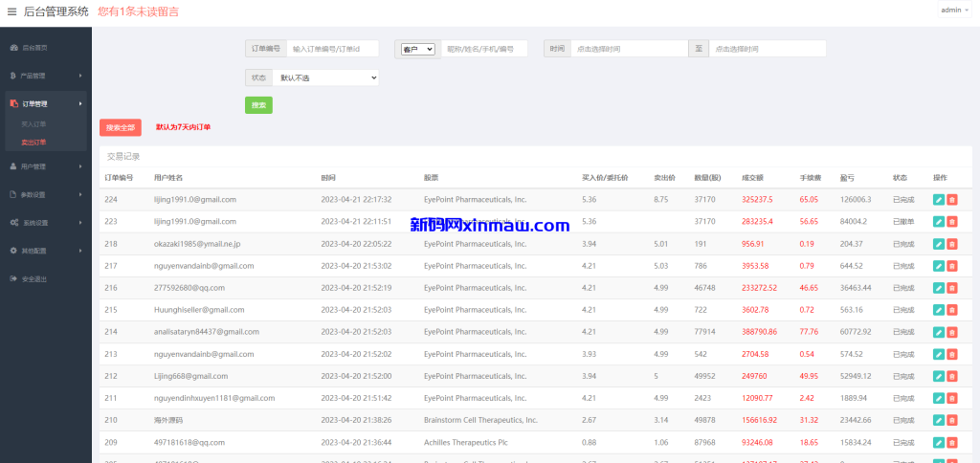
Task: Delete order 216 with trash icon
Action: point(952,288)
